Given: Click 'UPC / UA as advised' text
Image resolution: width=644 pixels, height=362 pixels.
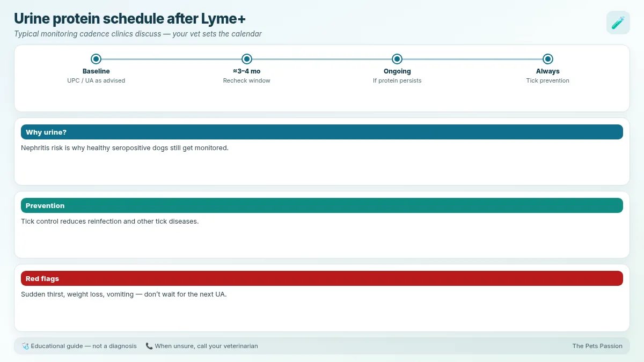Looking at the screenshot, I should (x=96, y=80).
